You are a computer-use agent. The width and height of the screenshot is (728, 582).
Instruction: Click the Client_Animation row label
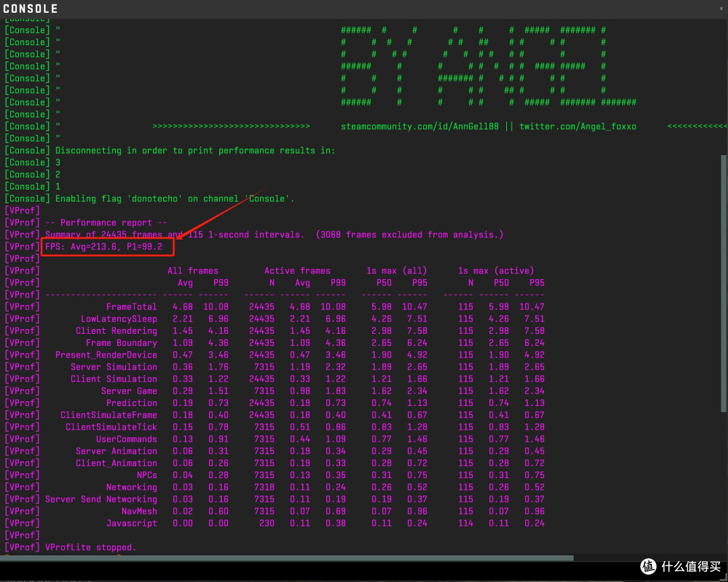pos(116,463)
